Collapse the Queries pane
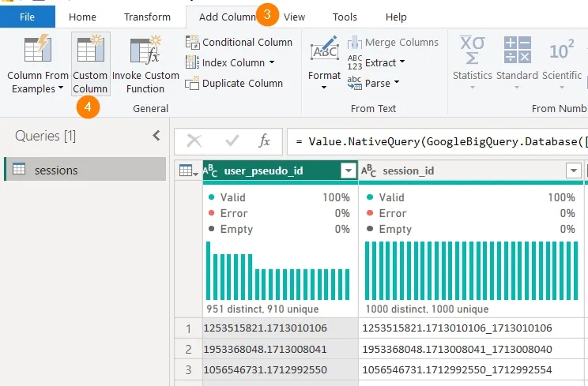This screenshot has width=588, height=386. click(x=156, y=136)
